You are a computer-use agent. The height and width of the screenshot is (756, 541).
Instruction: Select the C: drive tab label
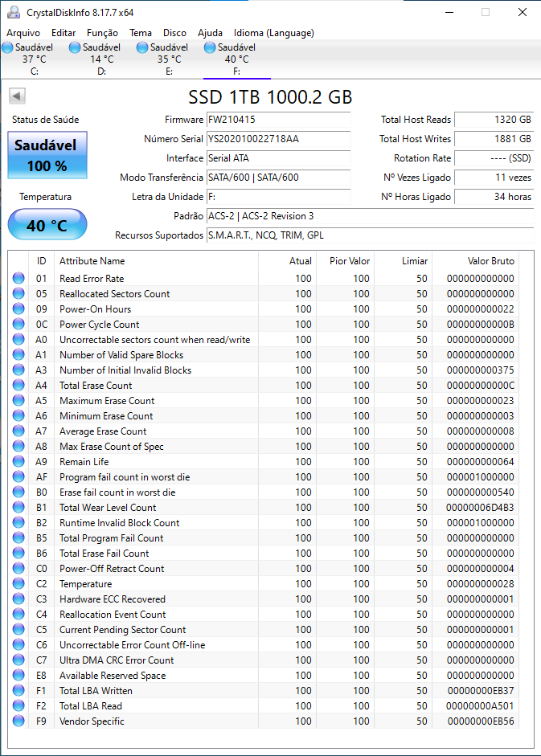pyautogui.click(x=35, y=72)
